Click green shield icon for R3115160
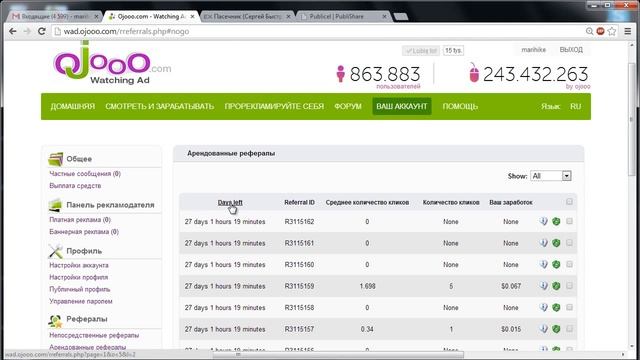The width and height of the screenshot is (640, 360). (x=556, y=264)
